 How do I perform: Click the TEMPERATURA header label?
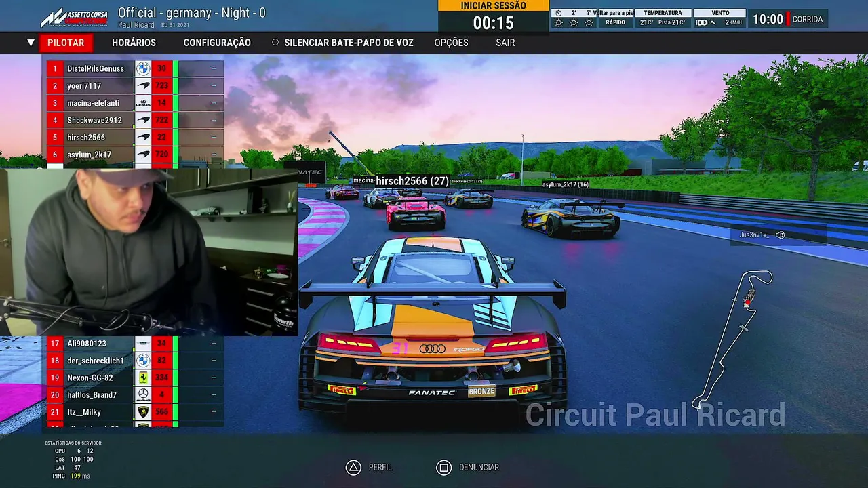663,13
